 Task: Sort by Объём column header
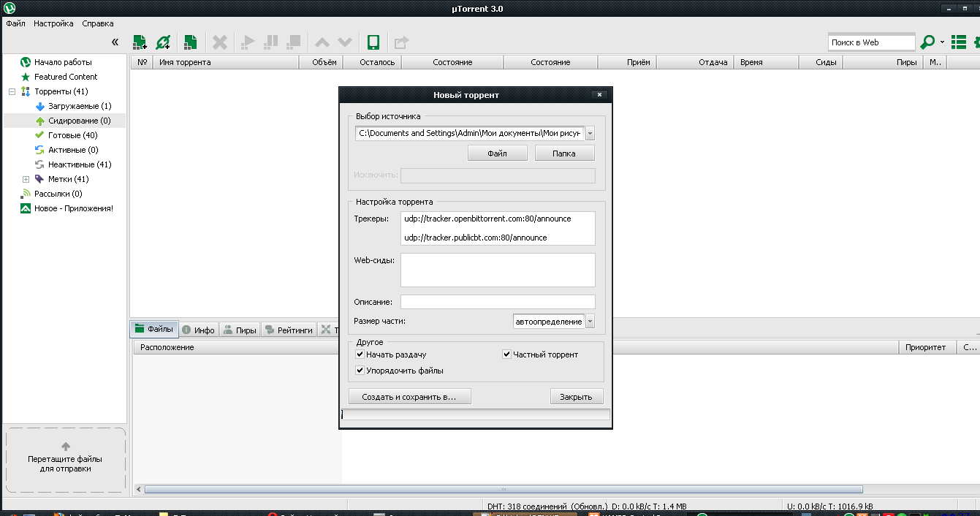[x=321, y=62]
